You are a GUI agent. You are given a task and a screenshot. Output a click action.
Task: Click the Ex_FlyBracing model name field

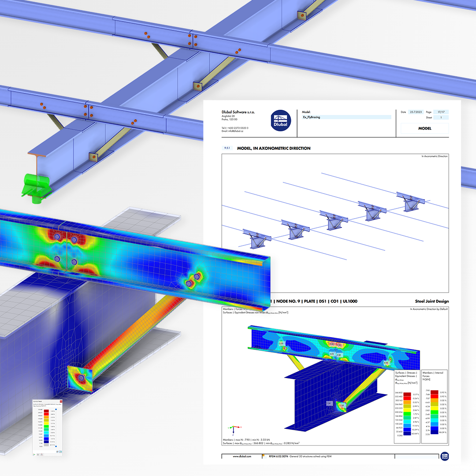point(346,117)
